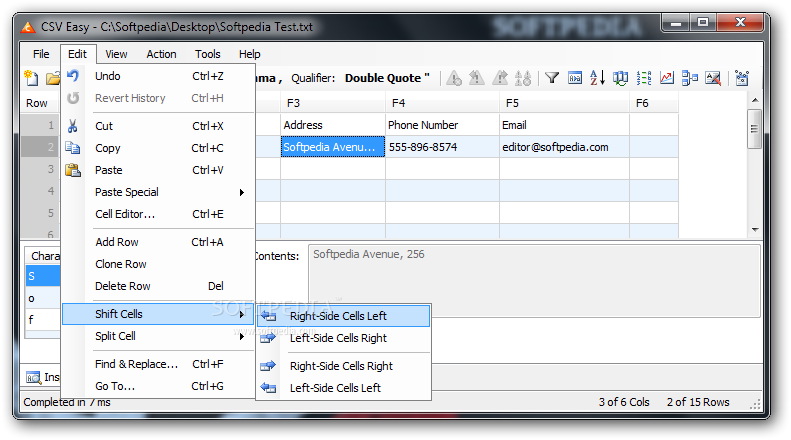This screenshot has height=440, width=791.
Task: Open the red line chart tool
Action: 667,78
